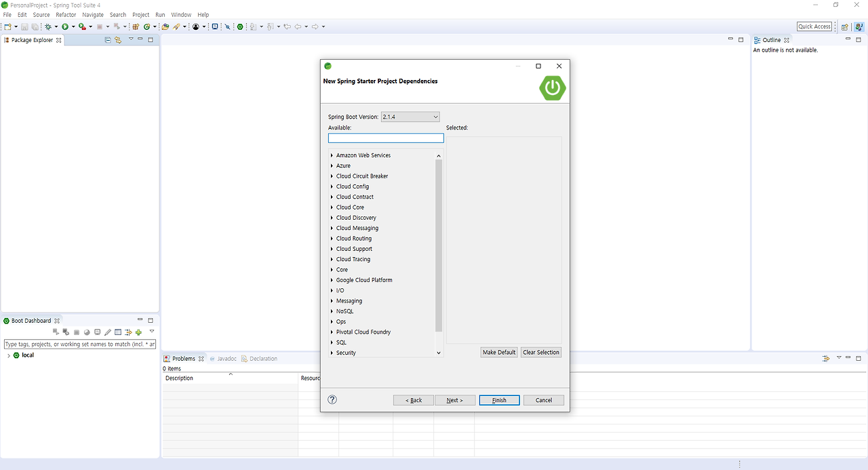Expand the Security dependency category
The height and width of the screenshot is (470, 868).
332,353
